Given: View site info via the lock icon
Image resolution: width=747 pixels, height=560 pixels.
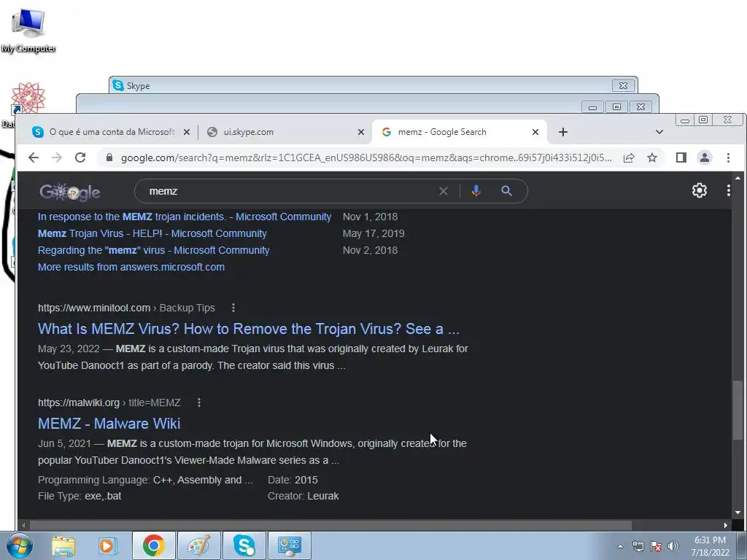Looking at the screenshot, I should tap(109, 157).
